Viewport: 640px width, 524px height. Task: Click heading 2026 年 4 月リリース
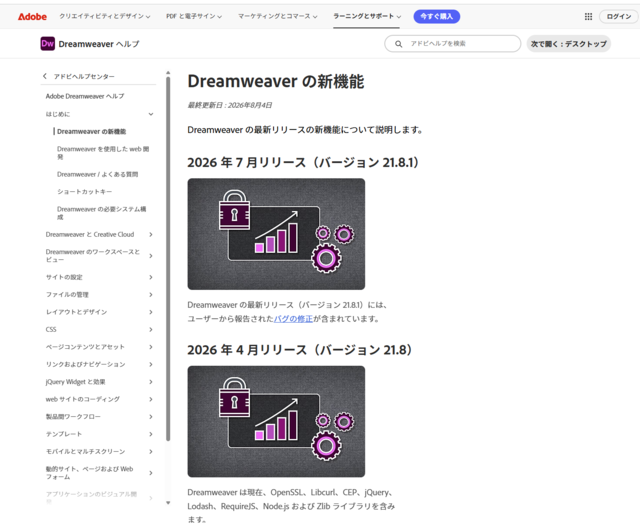coord(300,350)
